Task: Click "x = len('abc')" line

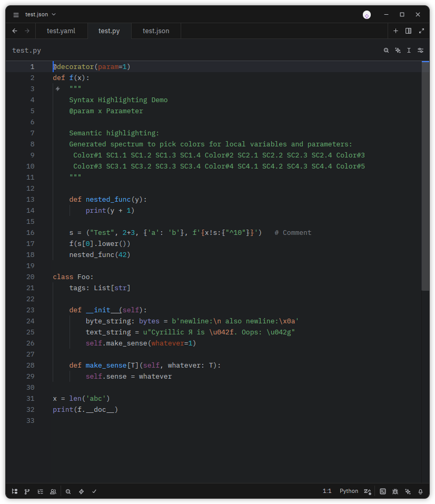Action: coord(81,398)
